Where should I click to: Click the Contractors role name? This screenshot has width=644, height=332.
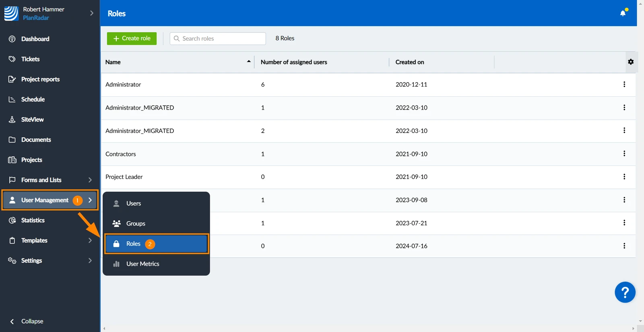[121, 154]
